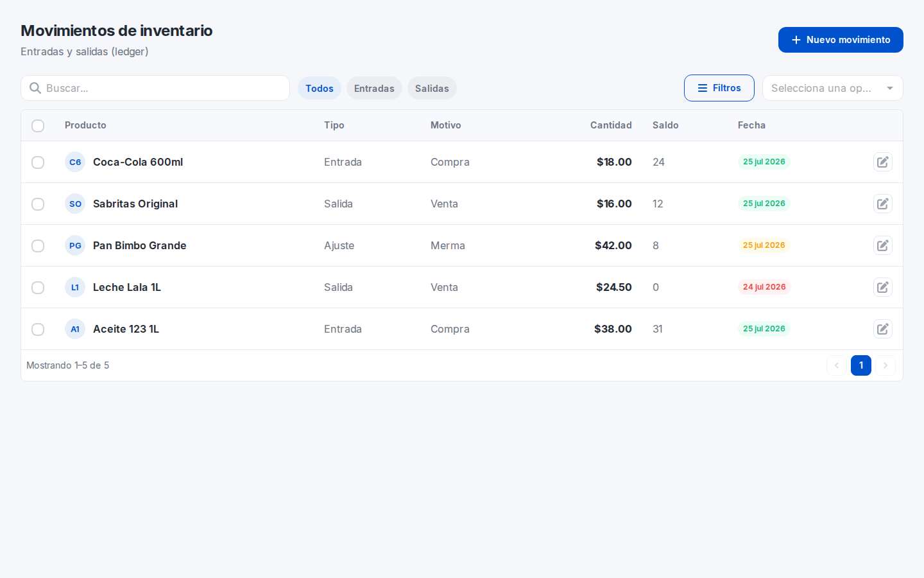Check the Coca-Cola 600ml row checkbox
Viewport: 924px width, 578px height.
point(38,162)
